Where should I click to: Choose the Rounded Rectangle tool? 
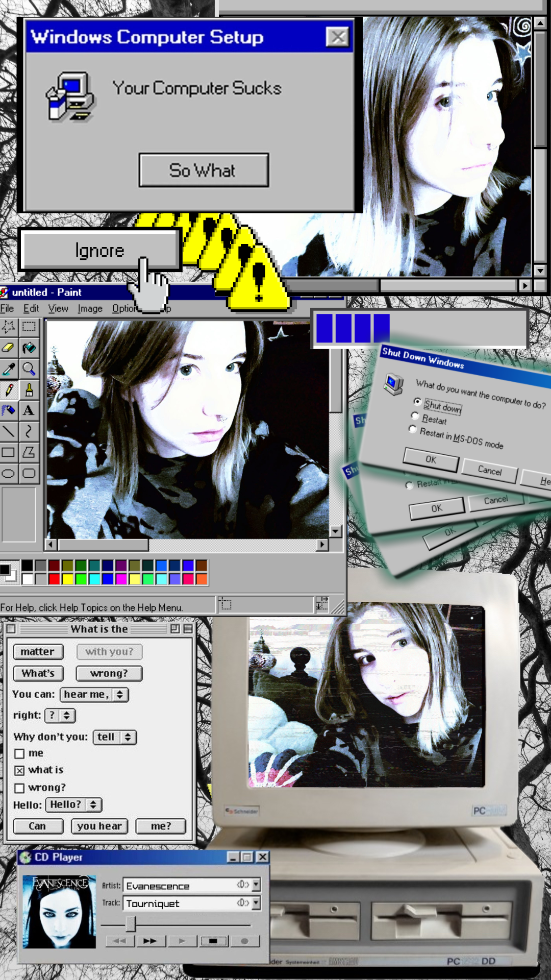(x=29, y=473)
